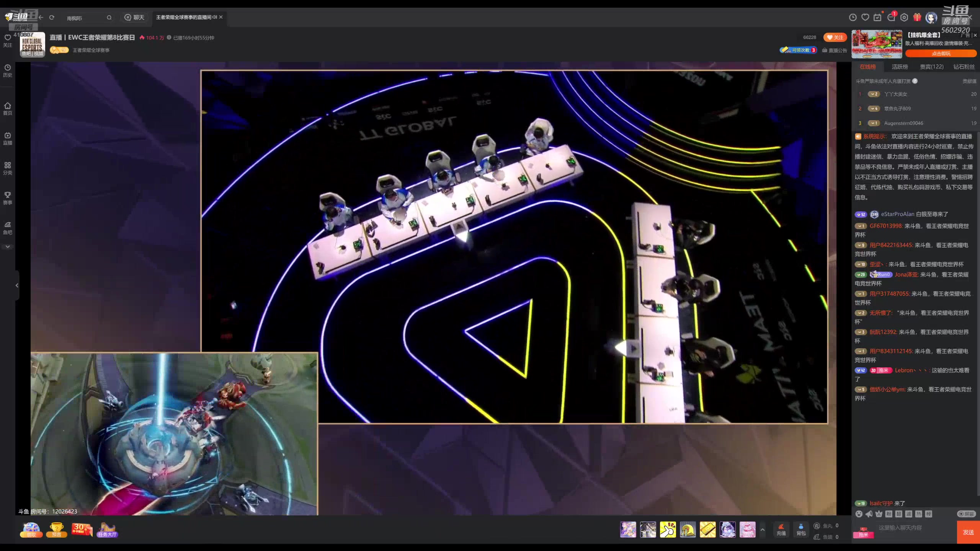The width and height of the screenshot is (980, 551).
Task: Open the 聊天 chat tab
Action: pyautogui.click(x=134, y=17)
